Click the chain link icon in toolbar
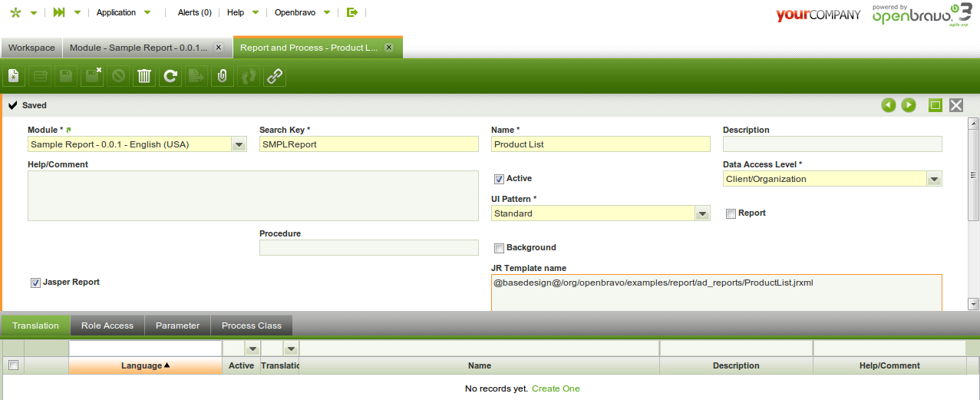Screen dimensions: 980x400 (x=275, y=76)
